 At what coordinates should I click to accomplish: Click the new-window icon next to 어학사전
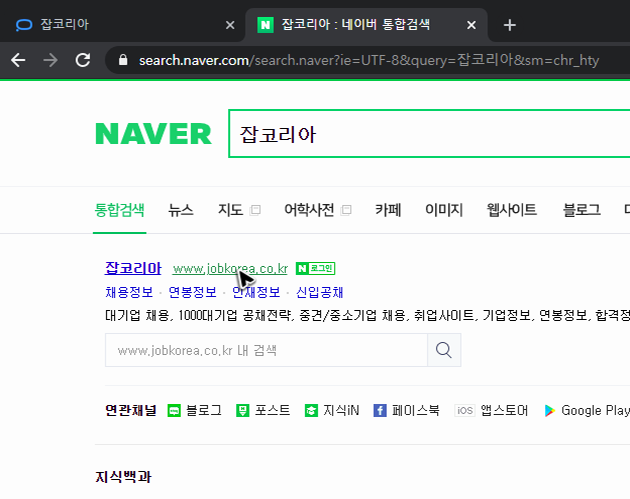pos(346,210)
